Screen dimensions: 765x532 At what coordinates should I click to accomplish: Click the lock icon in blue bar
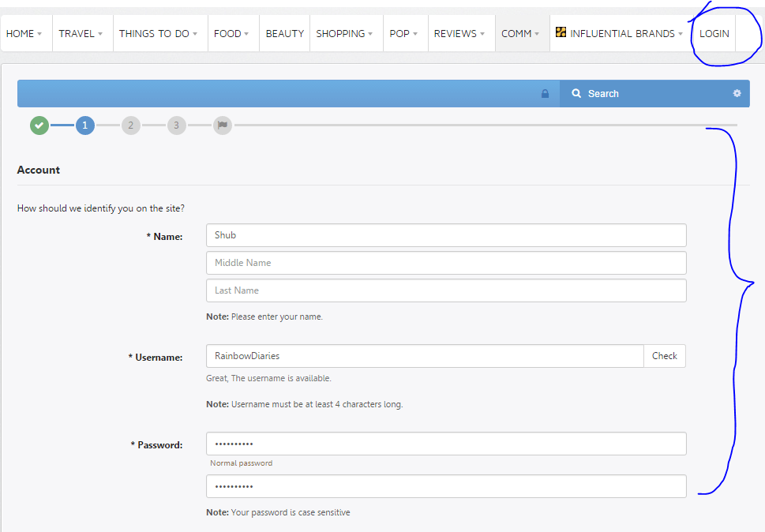545,94
